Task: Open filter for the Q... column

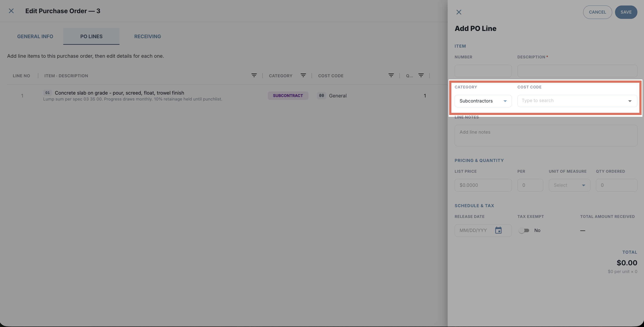Action: [x=421, y=75]
